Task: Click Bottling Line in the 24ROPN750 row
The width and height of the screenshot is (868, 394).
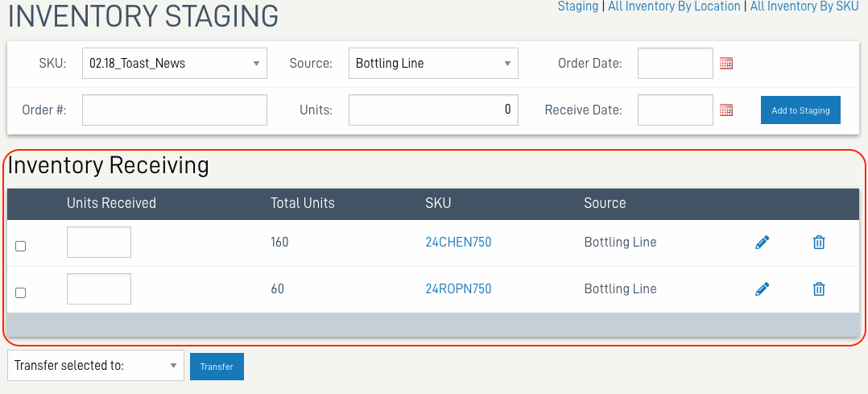Action: pos(621,288)
